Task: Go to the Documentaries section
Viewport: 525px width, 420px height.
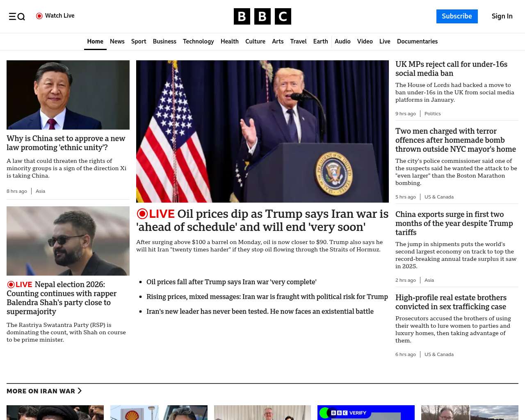Action: [x=417, y=41]
